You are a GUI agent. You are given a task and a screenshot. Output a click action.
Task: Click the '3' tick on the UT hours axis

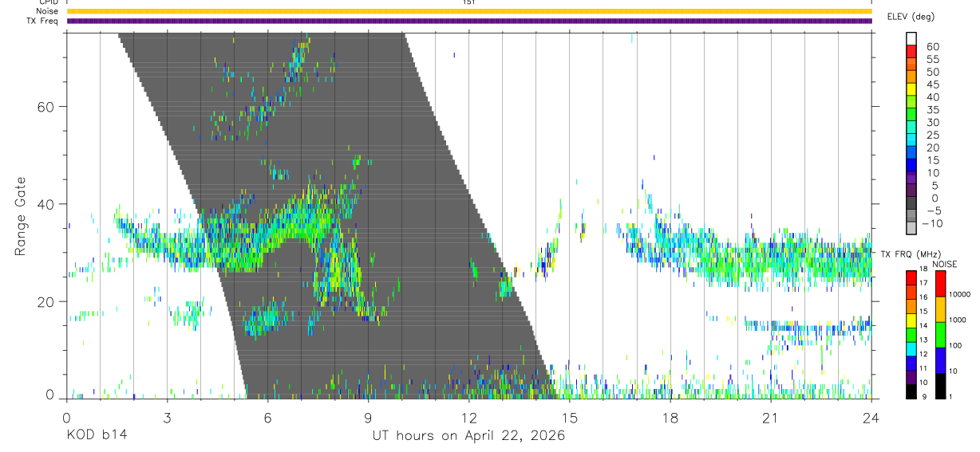[167, 418]
